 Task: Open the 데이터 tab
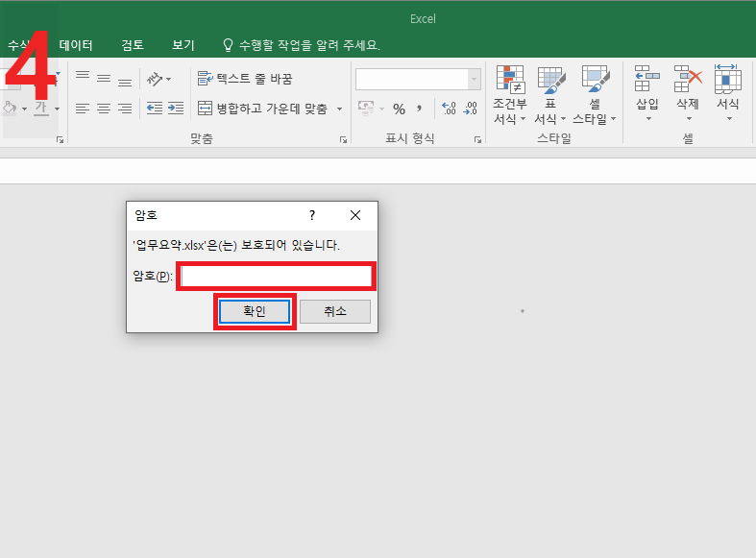pyautogui.click(x=76, y=45)
